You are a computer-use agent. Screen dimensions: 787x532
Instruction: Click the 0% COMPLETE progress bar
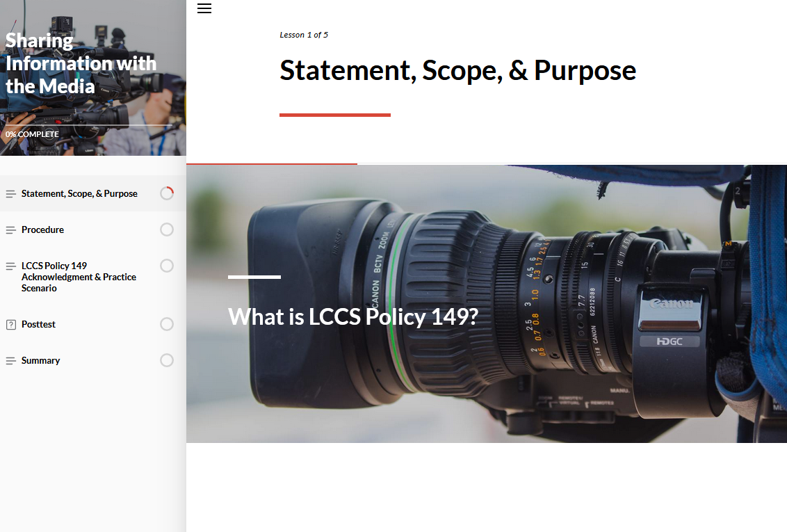[89, 125]
